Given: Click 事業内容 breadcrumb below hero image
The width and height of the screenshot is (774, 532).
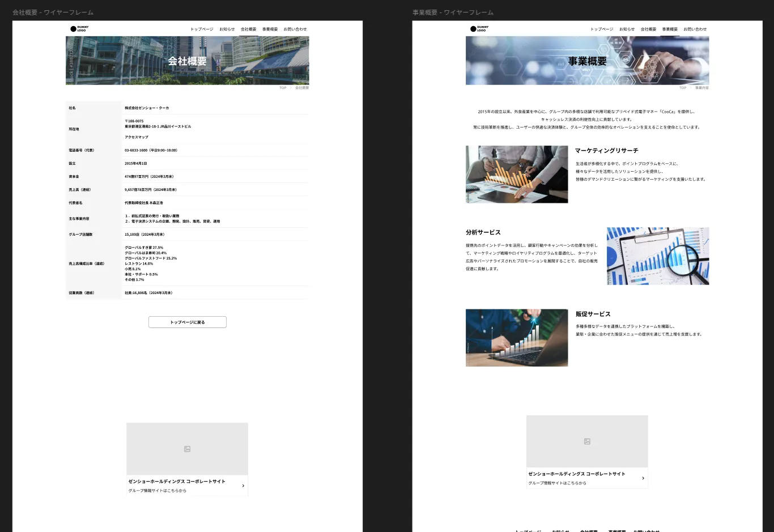Looking at the screenshot, I should click(702, 88).
